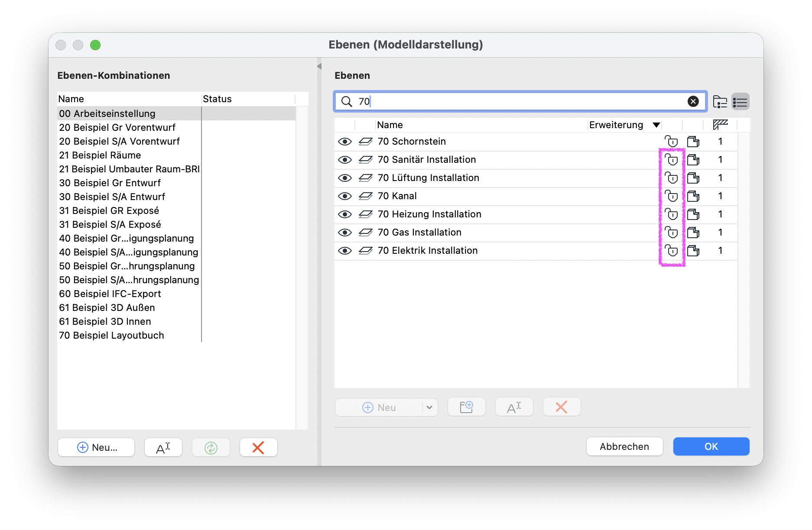Toggle lock for 70 Lüftung Installation layer
This screenshot has width=812, height=530.
pos(672,178)
